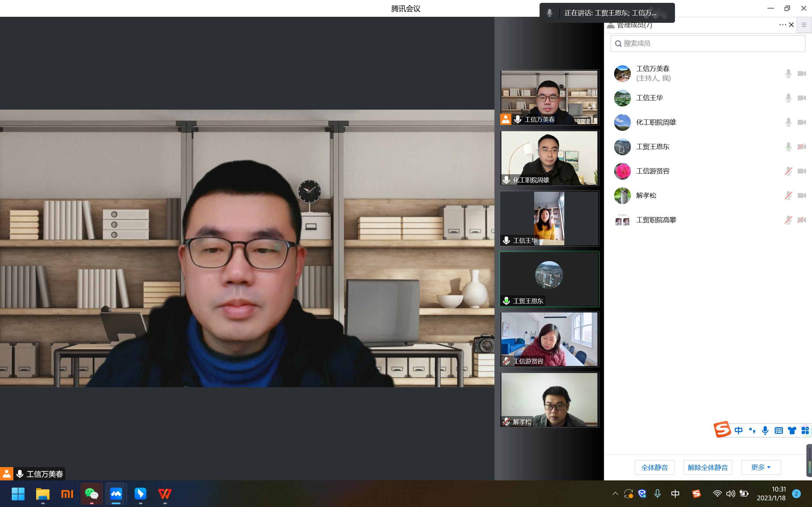Expand 更多 dropdown menu
812x507 pixels.
[761, 467]
